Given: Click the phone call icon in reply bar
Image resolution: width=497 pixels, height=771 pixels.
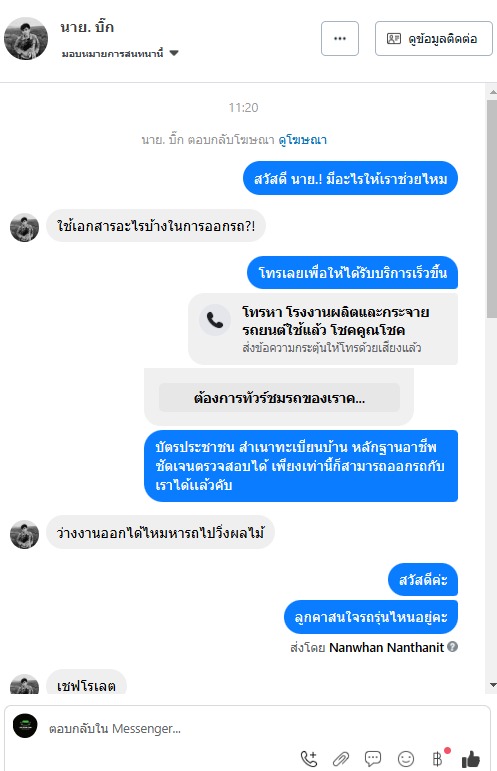Looking at the screenshot, I should 309,759.
